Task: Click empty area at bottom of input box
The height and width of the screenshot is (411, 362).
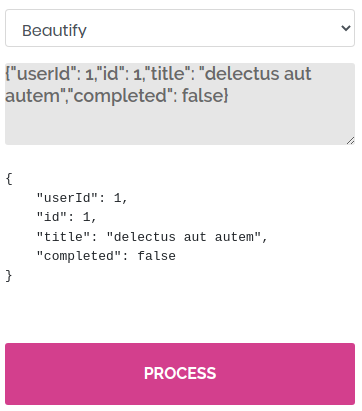Action: pyautogui.click(x=180, y=127)
